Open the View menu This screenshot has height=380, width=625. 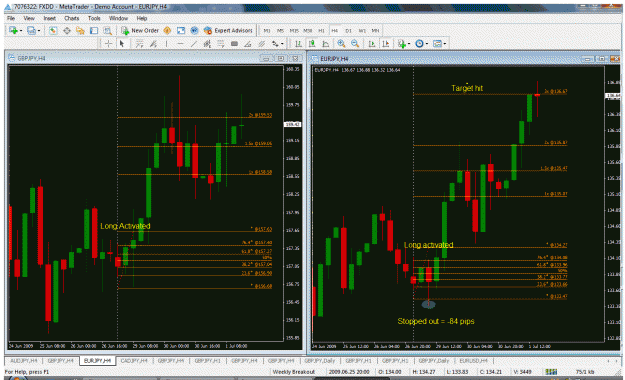click(x=29, y=18)
